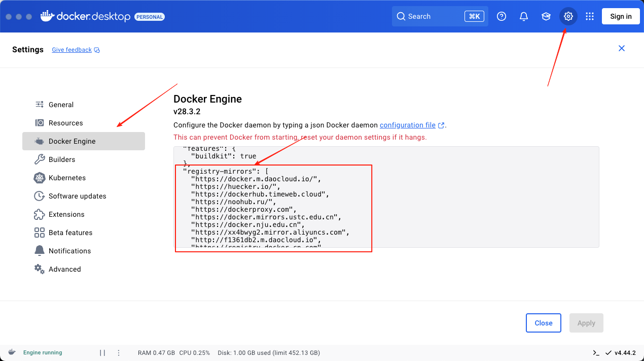Click the Extensions puzzle icon in sidebar
Viewport: 644px width, 361px height.
[x=40, y=214]
